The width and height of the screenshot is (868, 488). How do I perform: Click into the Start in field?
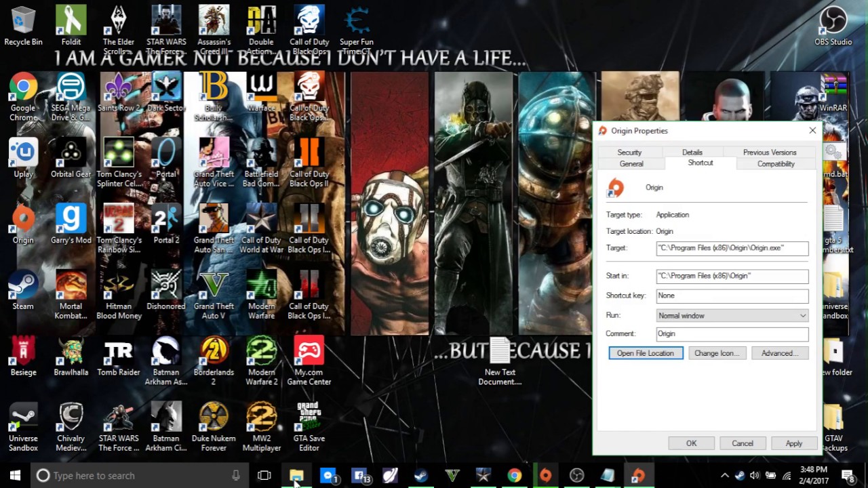click(732, 276)
